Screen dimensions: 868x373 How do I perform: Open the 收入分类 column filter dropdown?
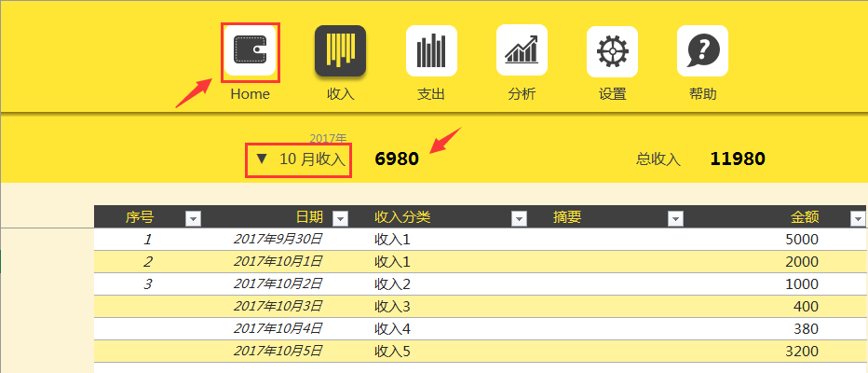tap(519, 219)
